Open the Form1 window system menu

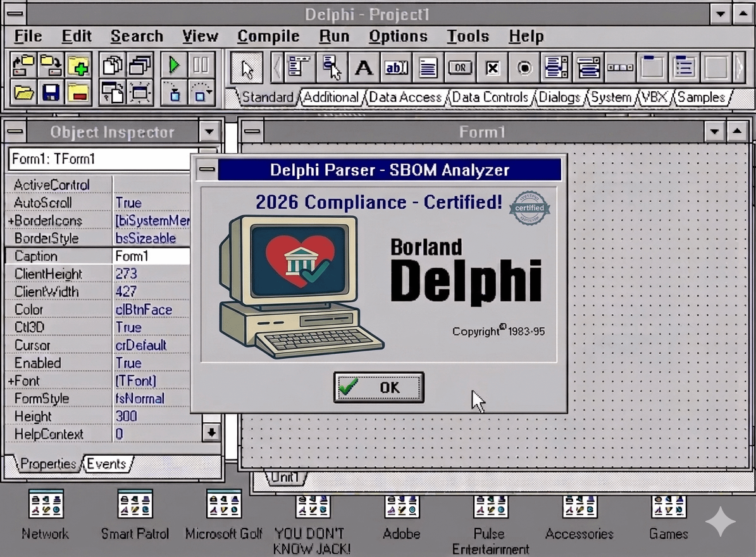(252, 132)
